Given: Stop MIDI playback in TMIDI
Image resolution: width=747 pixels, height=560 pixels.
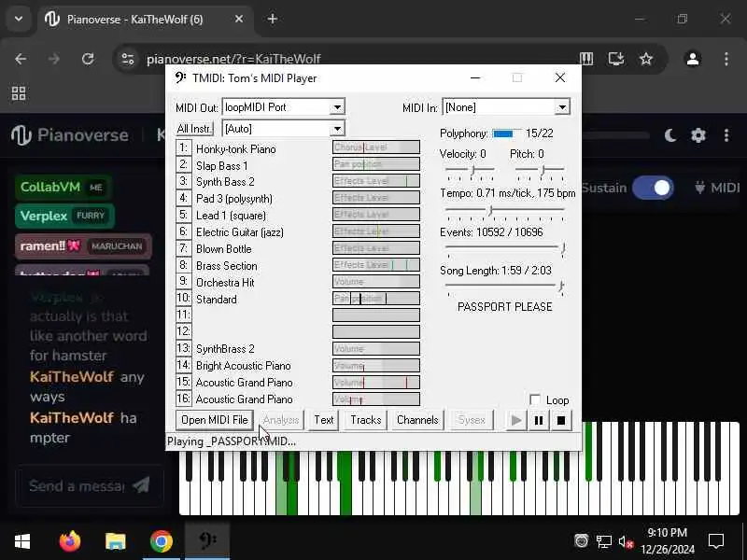Looking at the screenshot, I should coord(561,420).
